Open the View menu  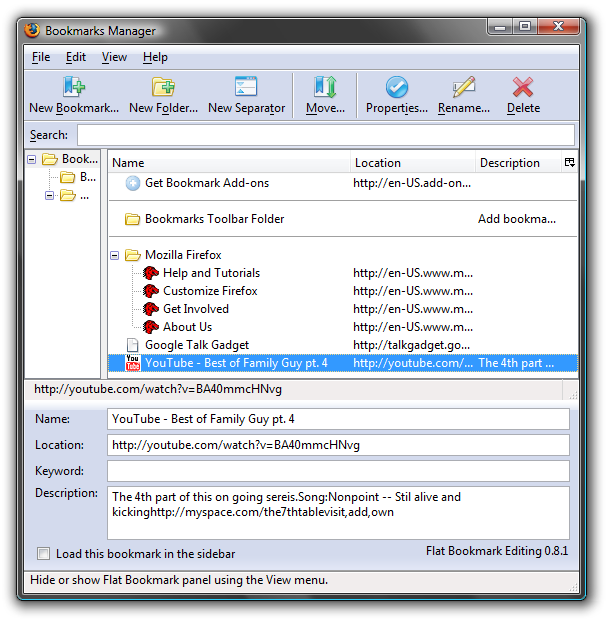114,57
